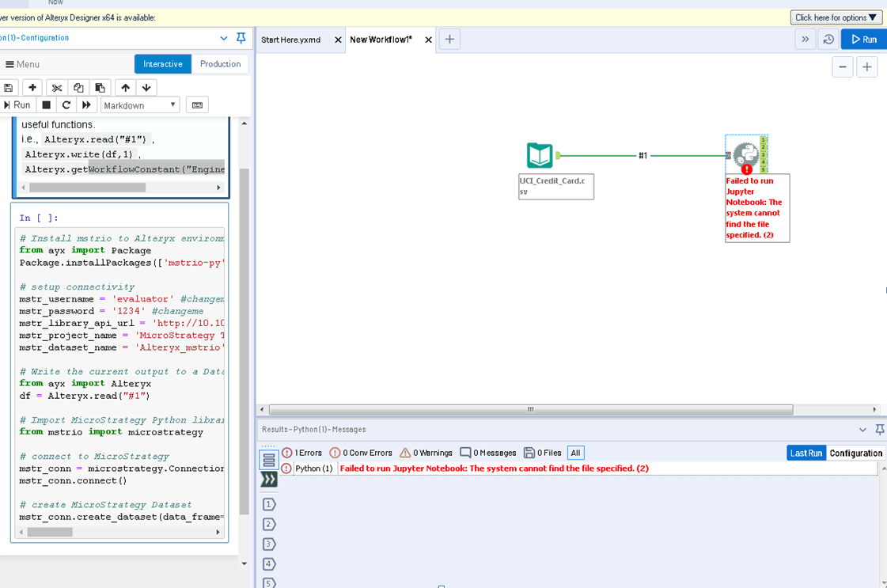Viewport: 887px width, 588px height.
Task: Run the Alteryx workflow
Action: [x=863, y=38]
